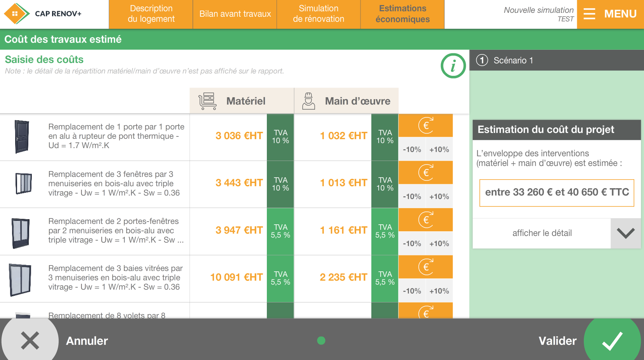Click the French-door thumbnail for portes-fenêtres row

(21, 233)
